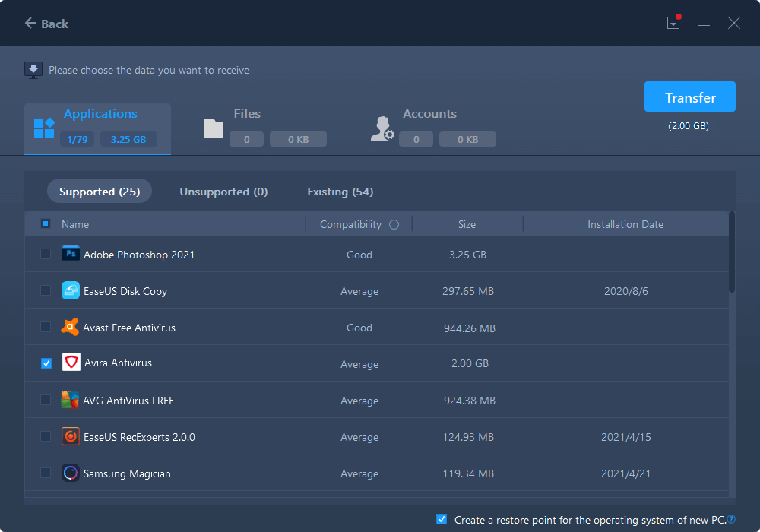This screenshot has height=532, width=760.
Task: Click the Adobe Photoshop 2021 name
Action: [139, 255]
